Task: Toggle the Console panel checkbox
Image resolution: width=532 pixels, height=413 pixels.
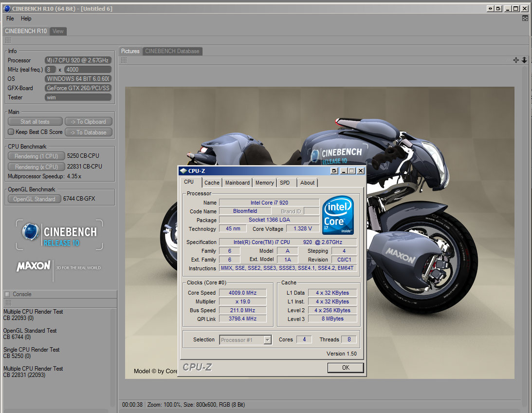Action: point(7,294)
